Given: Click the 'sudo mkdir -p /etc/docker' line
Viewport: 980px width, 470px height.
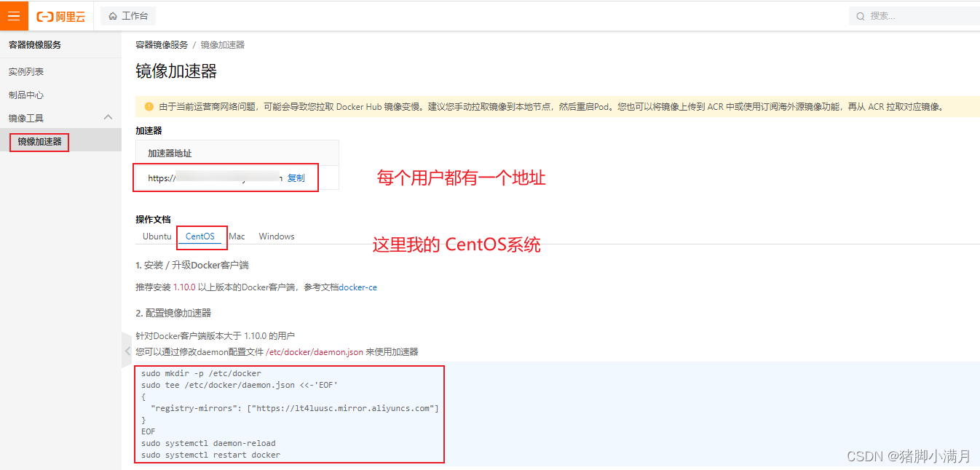Looking at the screenshot, I should click(201, 374).
